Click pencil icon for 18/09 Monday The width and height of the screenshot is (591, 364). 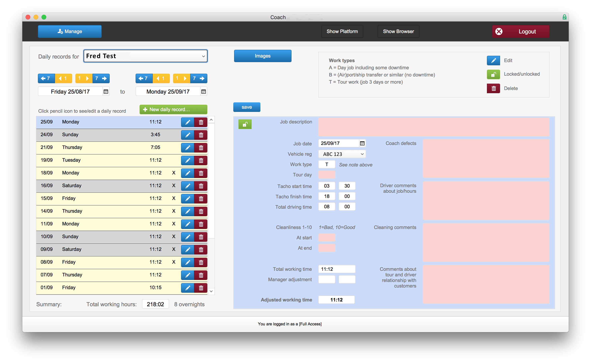pos(187,173)
